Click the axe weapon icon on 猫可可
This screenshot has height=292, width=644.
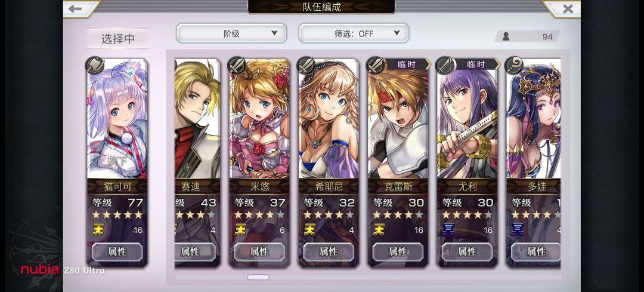click(x=94, y=65)
